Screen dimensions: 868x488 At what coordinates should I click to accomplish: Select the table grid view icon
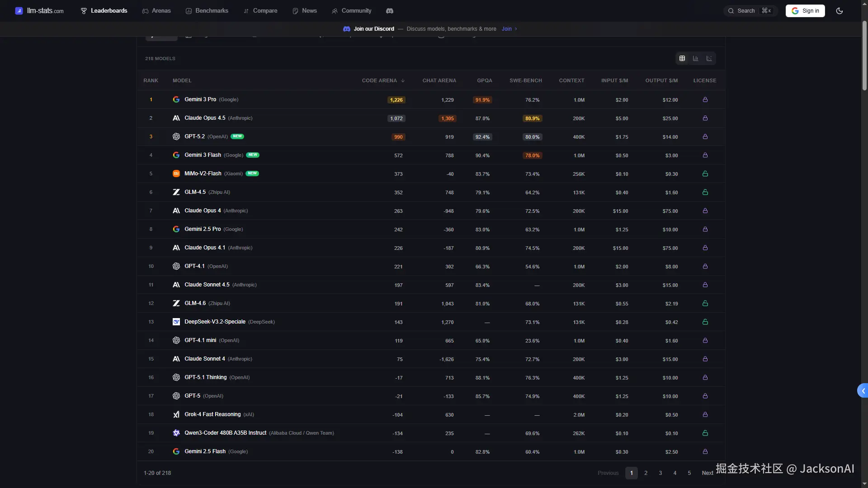[682, 58]
